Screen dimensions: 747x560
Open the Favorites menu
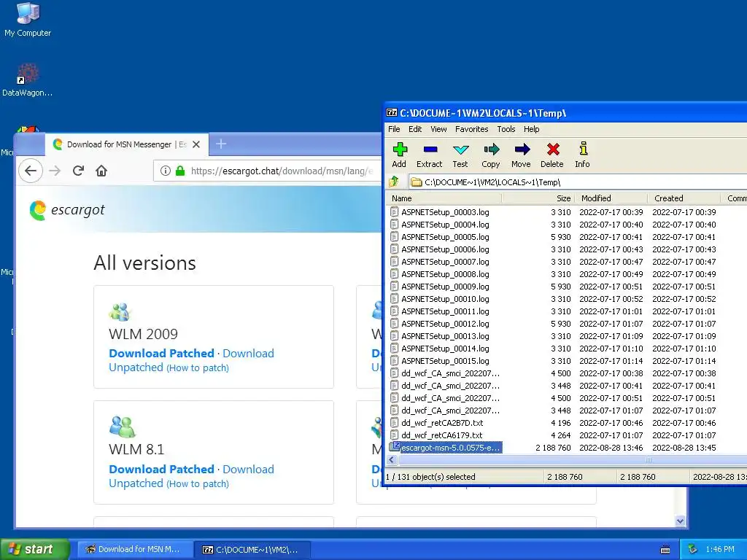click(472, 129)
